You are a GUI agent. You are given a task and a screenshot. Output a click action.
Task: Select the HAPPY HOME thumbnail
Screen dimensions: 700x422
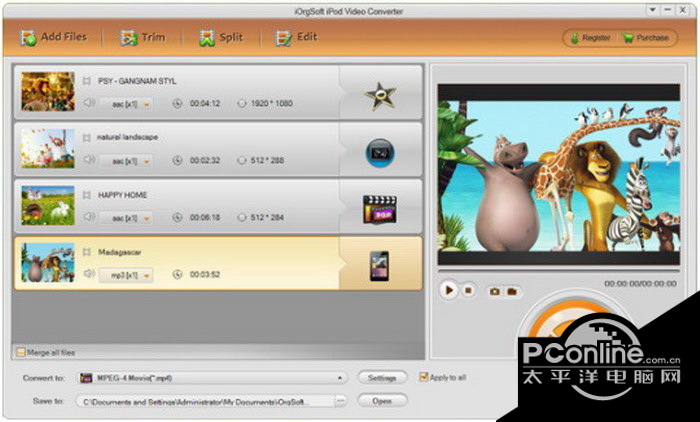(x=48, y=205)
